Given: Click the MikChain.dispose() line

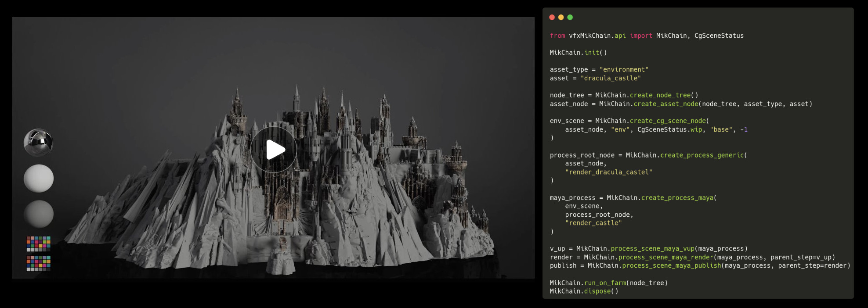Looking at the screenshot, I should pyautogui.click(x=584, y=291).
